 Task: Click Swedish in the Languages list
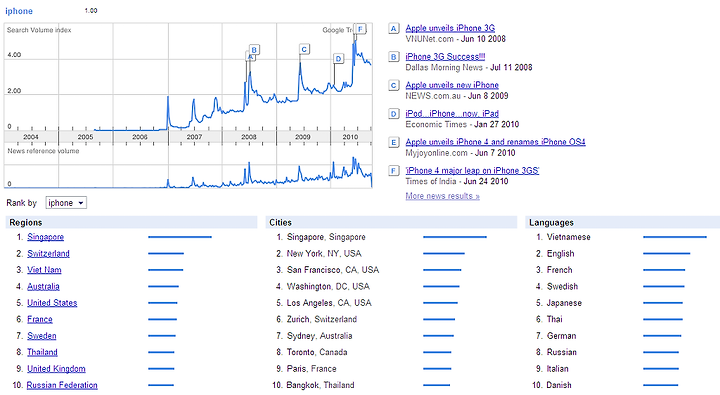[x=562, y=287]
